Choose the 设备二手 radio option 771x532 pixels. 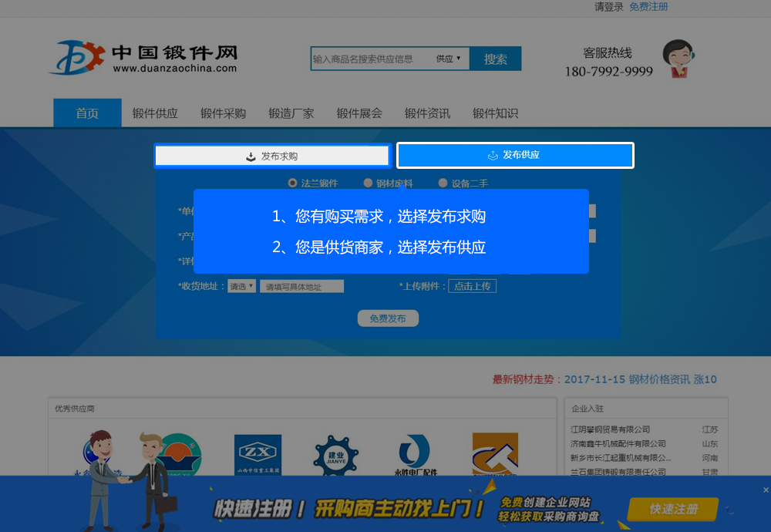pos(443,184)
